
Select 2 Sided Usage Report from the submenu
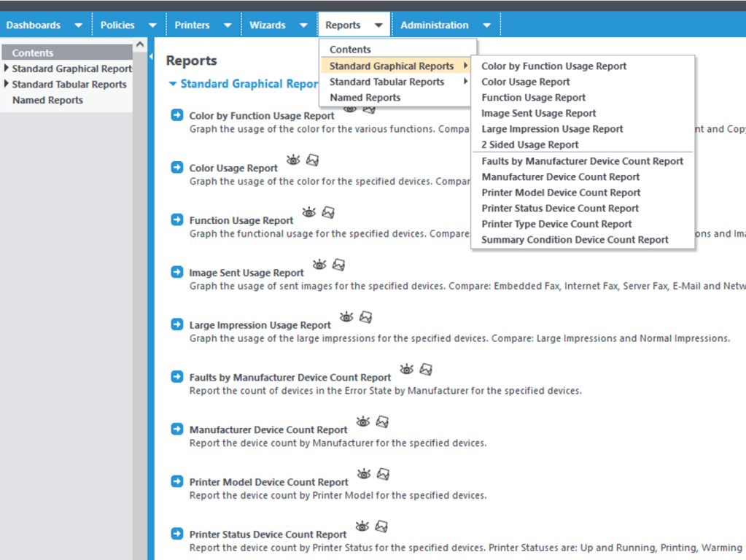click(529, 144)
